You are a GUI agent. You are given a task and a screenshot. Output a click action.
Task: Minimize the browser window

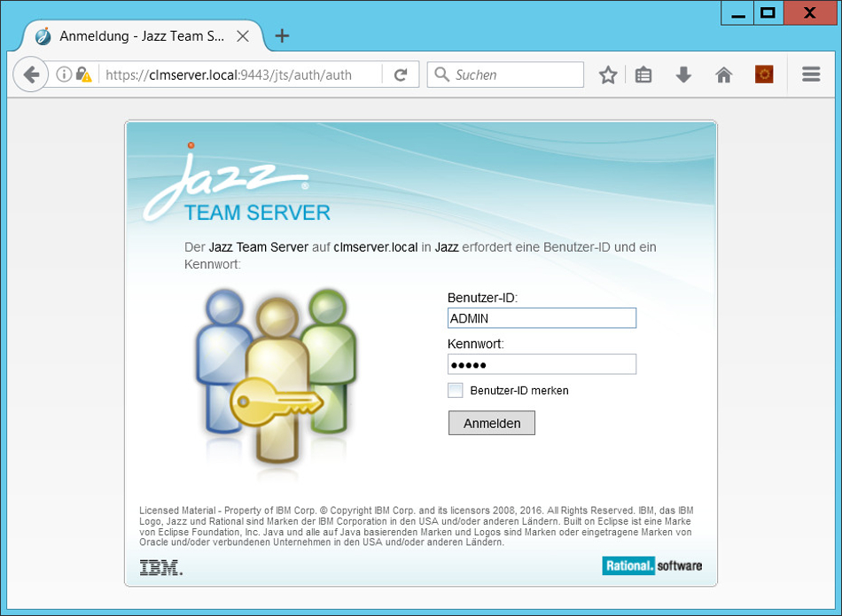[737, 13]
